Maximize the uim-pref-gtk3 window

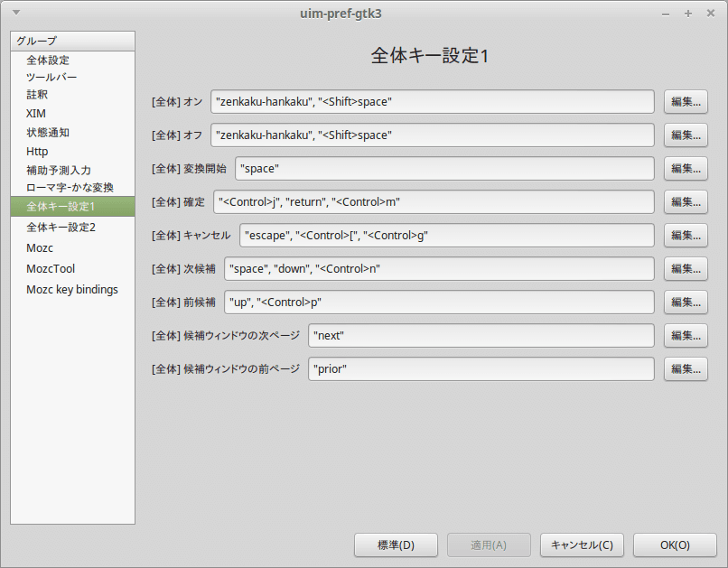pyautogui.click(x=688, y=14)
